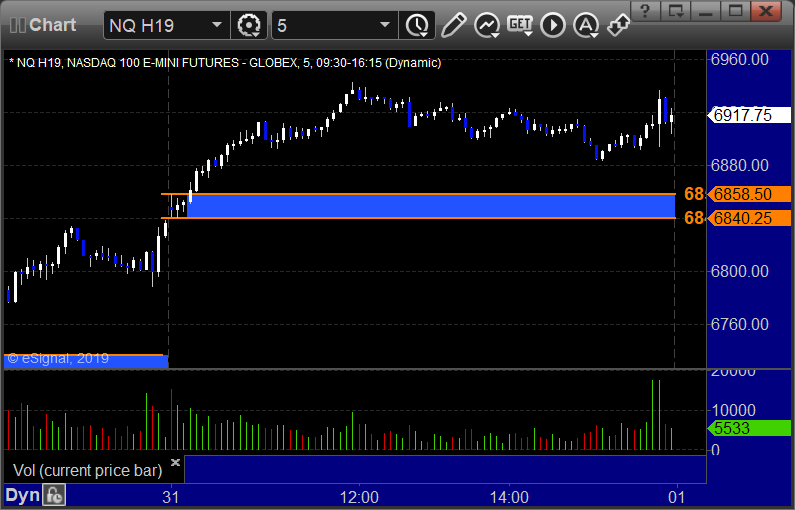Open the studies chart-line icon menu
The image size is (795, 510).
click(487, 25)
